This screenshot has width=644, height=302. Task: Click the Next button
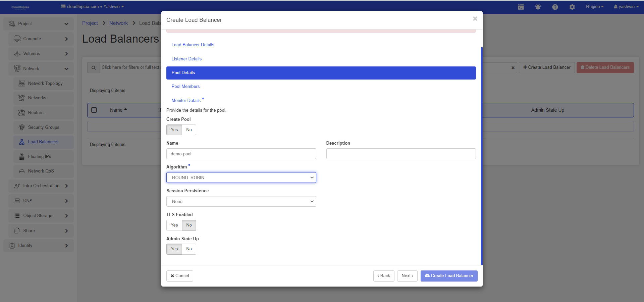(407, 276)
